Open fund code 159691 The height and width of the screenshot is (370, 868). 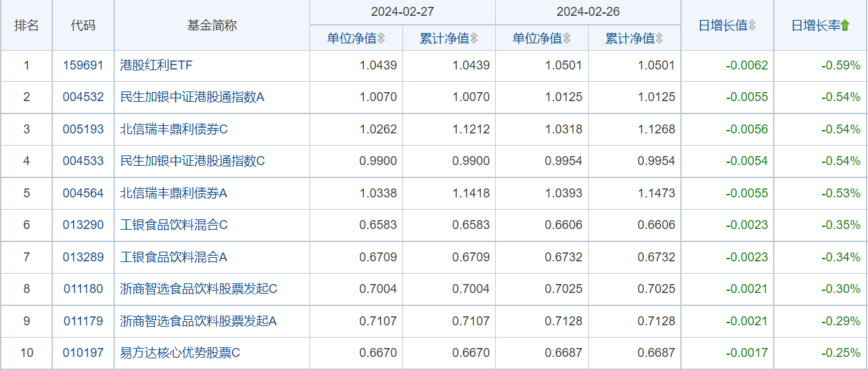pos(83,66)
